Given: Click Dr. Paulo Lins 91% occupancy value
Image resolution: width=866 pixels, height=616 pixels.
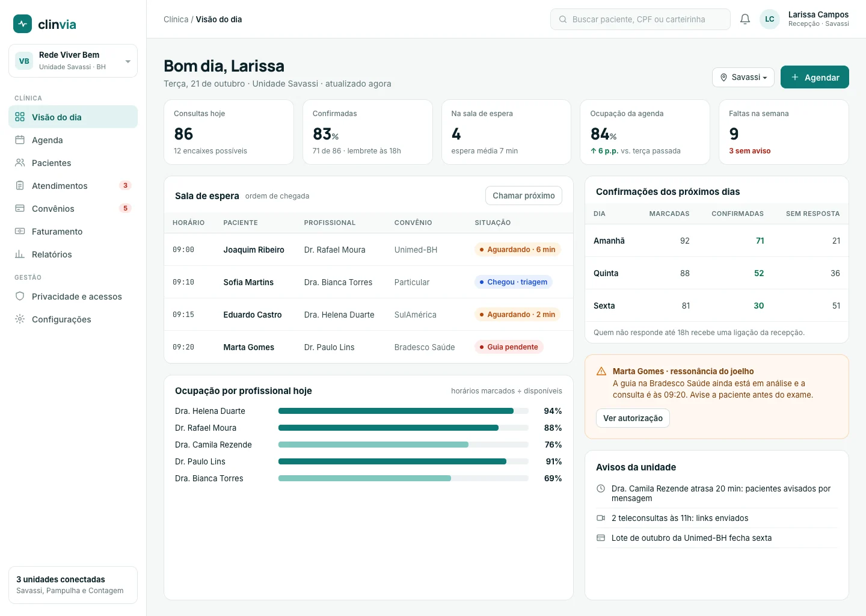Looking at the screenshot, I should point(554,461).
